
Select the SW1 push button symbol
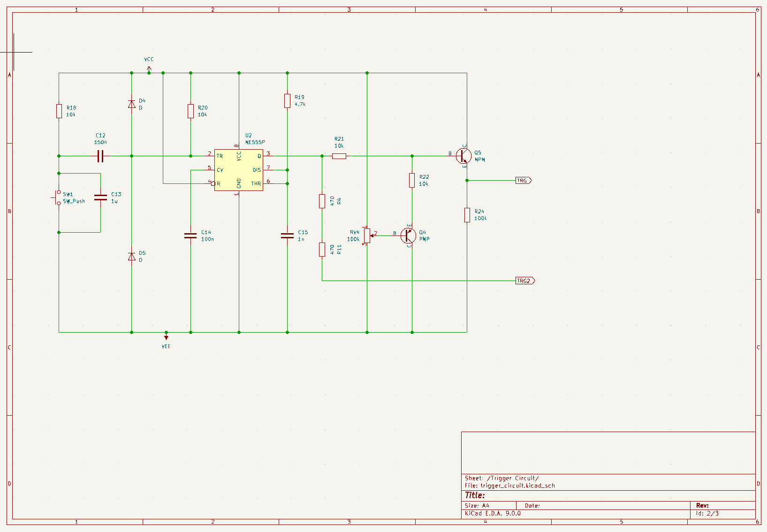click(x=57, y=198)
